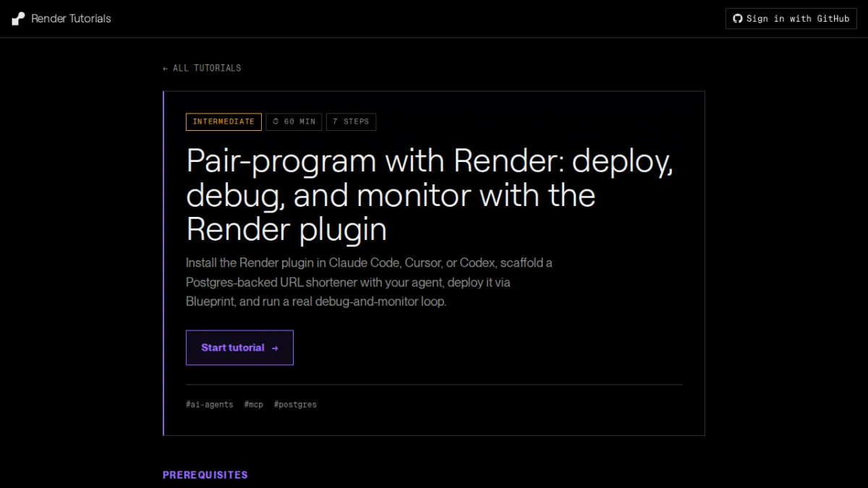Click the tutorial title heading
The image size is (868, 488).
point(430,195)
